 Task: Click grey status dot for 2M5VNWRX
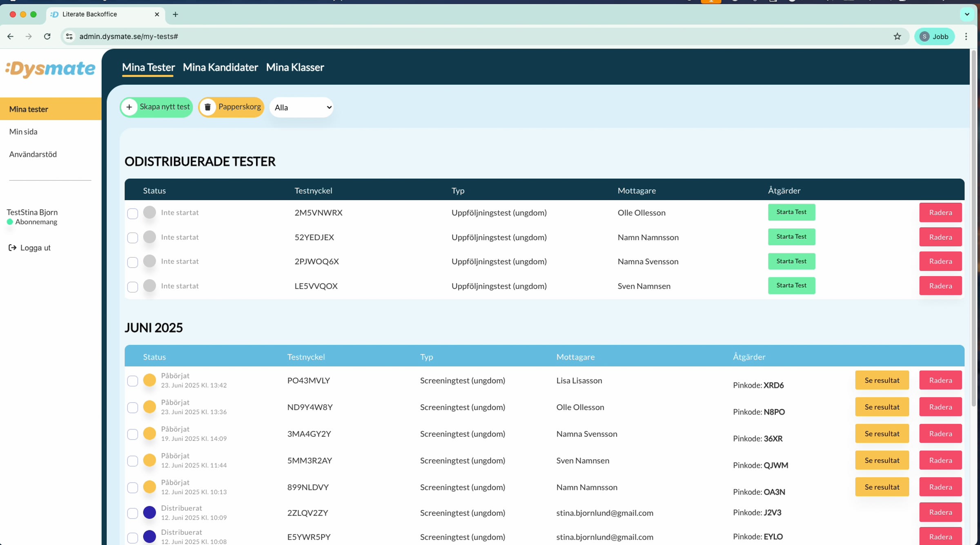click(149, 212)
